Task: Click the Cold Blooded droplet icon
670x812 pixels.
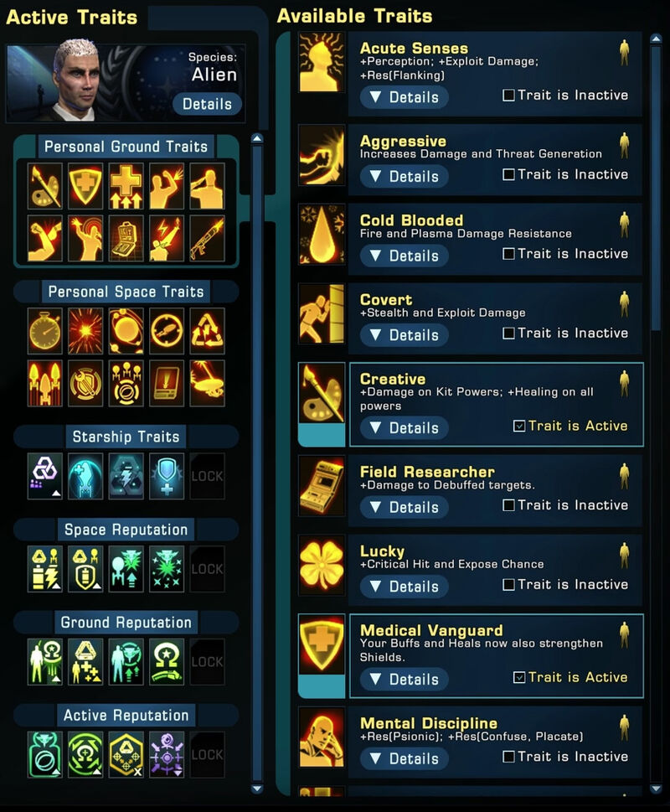Action: (322, 234)
